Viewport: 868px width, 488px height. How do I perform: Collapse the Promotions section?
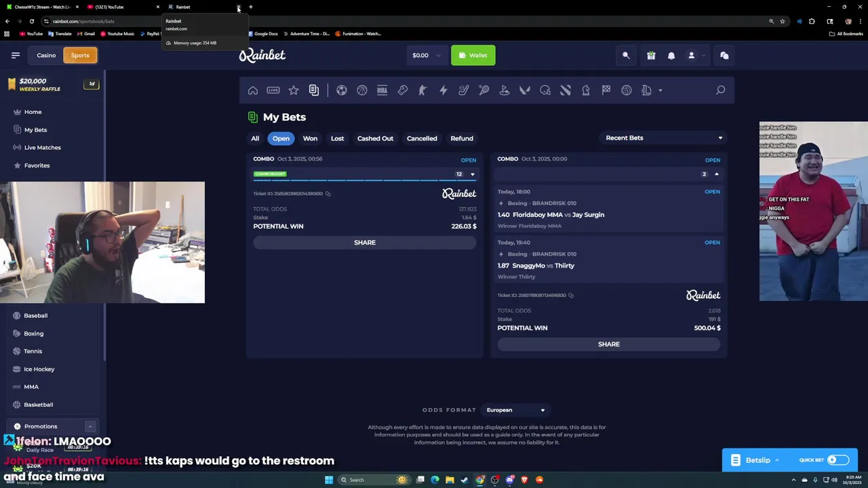(x=90, y=426)
